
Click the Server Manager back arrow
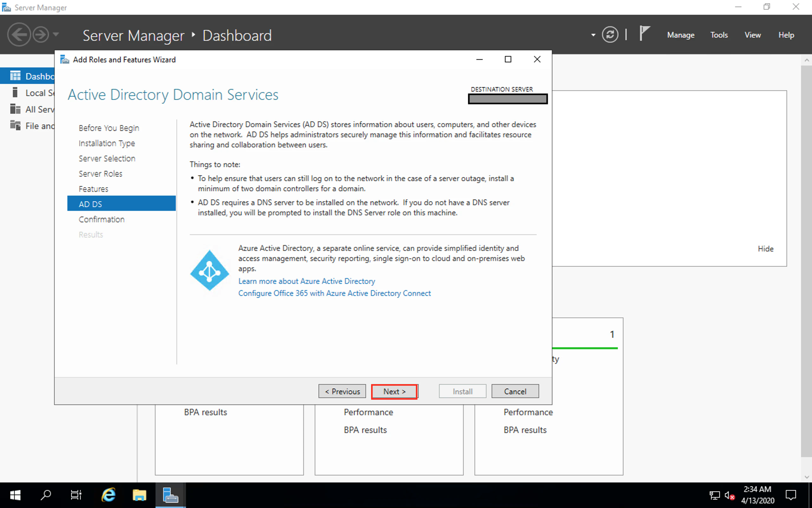click(x=19, y=35)
